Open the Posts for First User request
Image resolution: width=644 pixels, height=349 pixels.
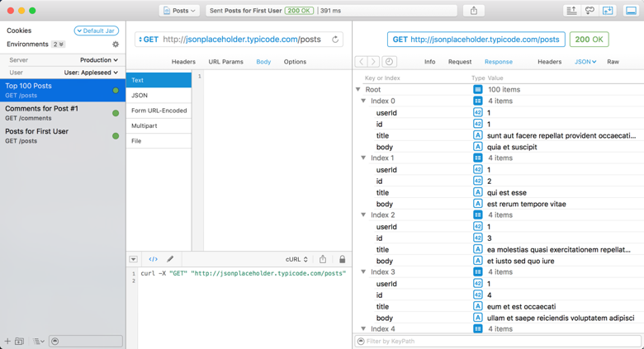point(63,136)
